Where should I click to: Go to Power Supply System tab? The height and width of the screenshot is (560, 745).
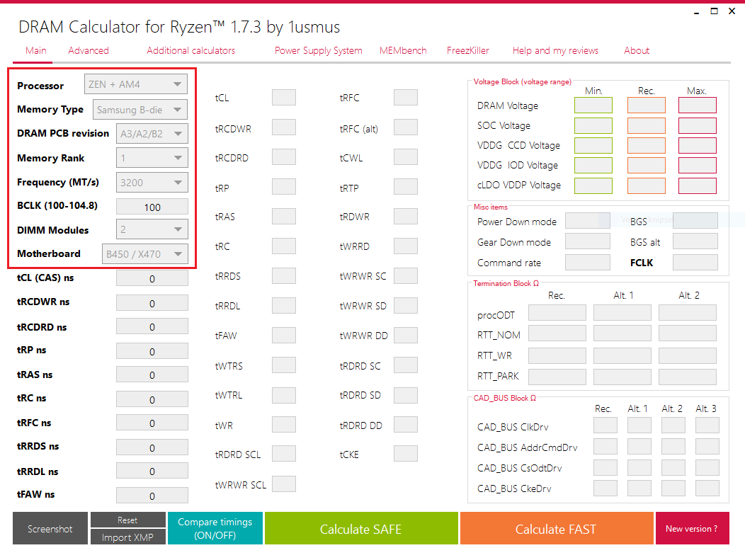coord(319,51)
